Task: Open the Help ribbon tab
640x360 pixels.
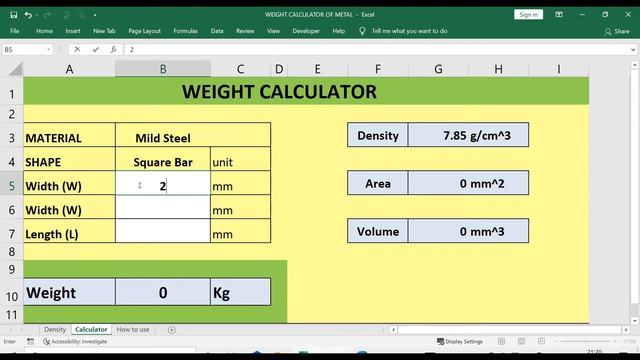Action: coord(338,31)
